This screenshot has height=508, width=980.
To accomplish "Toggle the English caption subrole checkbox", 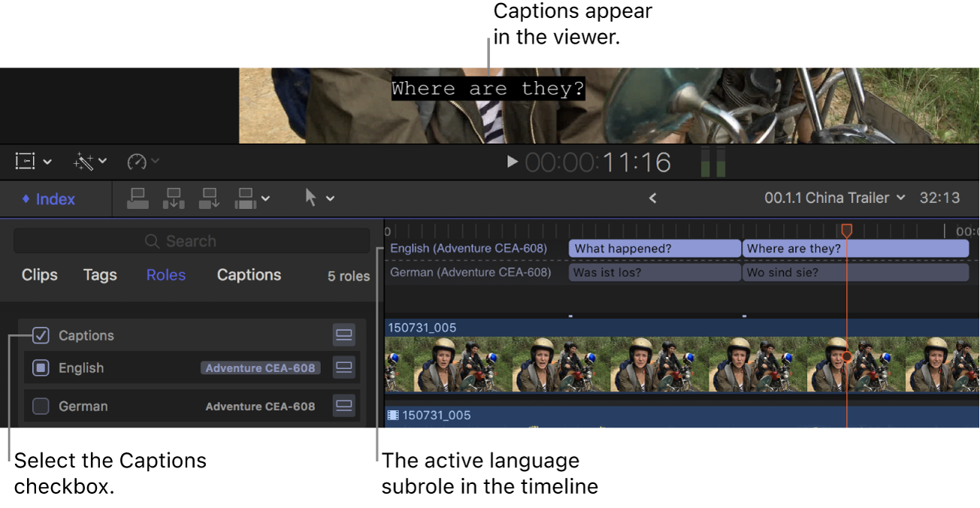I will [x=41, y=367].
